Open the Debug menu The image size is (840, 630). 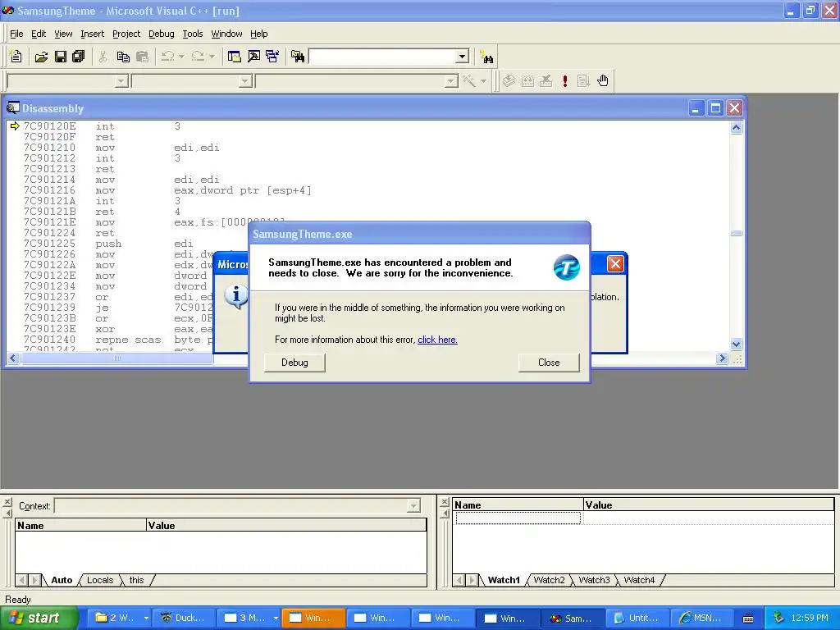(162, 34)
